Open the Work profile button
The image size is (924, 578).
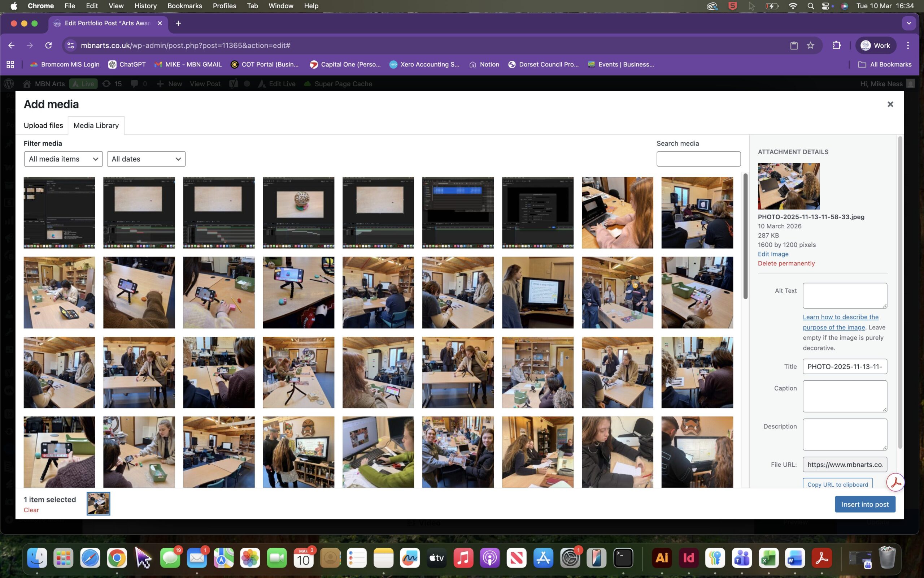click(875, 46)
